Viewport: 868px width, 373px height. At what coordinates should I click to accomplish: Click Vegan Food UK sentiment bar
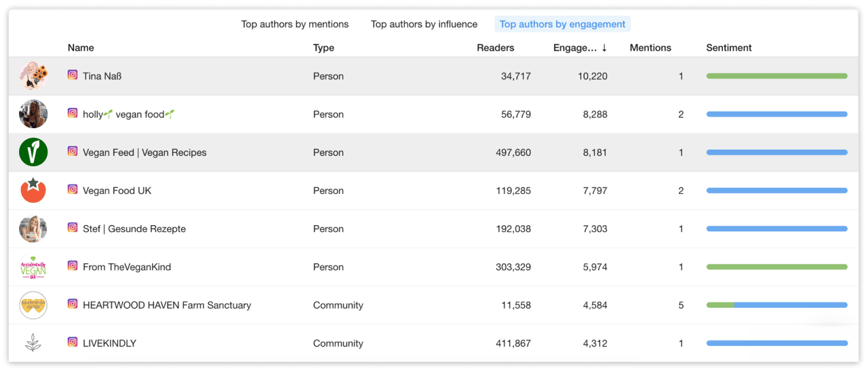[x=776, y=191]
